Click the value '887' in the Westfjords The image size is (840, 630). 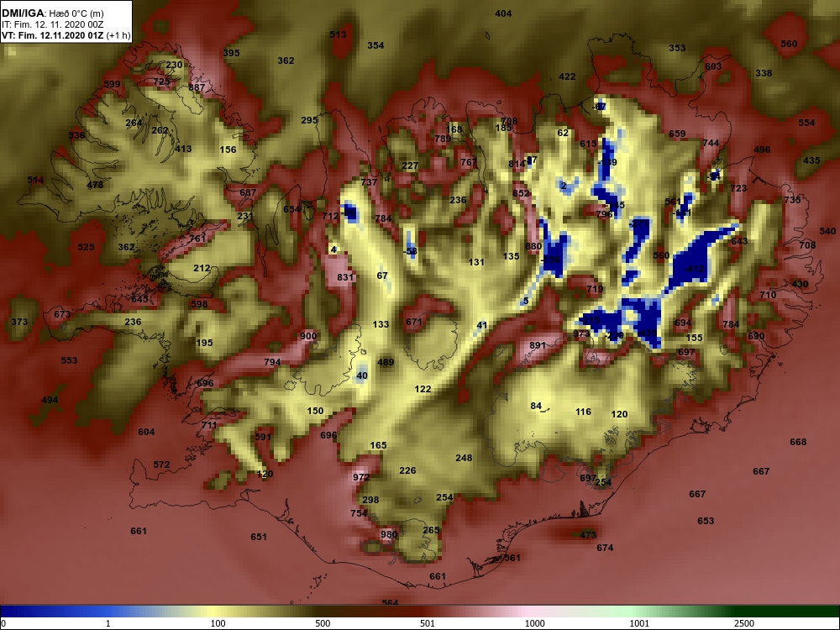197,87
